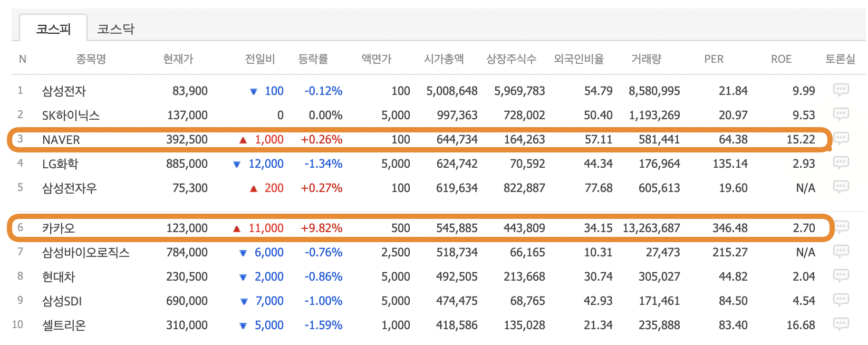
Task: Select 카카오 change rate +9.82%
Action: pyautogui.click(x=322, y=228)
